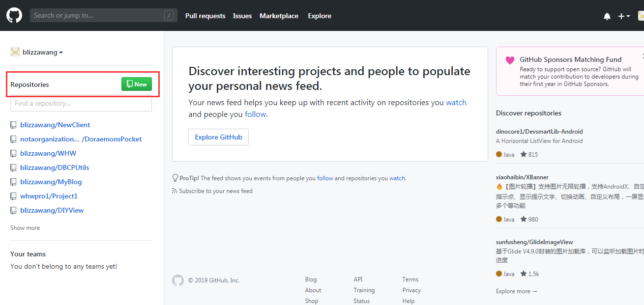Open API link in footer
The height and width of the screenshot is (305, 644).
[x=358, y=279]
